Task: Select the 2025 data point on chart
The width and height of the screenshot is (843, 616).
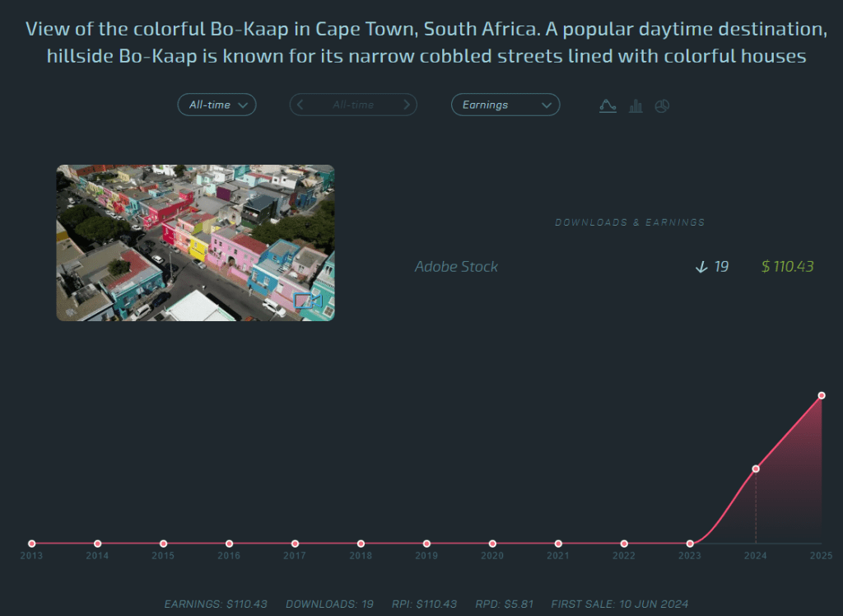Action: tap(821, 396)
